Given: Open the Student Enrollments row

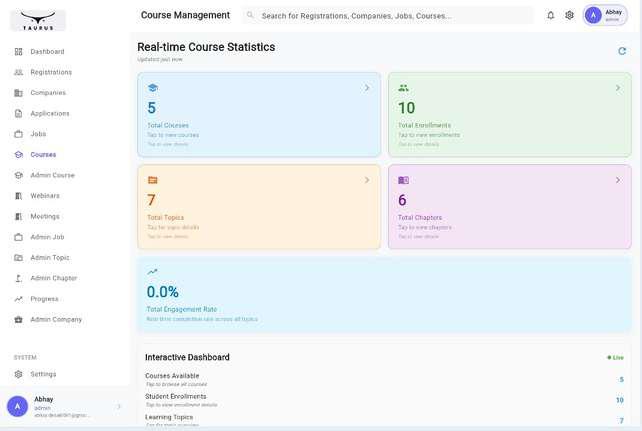Looking at the screenshot, I should tap(384, 400).
